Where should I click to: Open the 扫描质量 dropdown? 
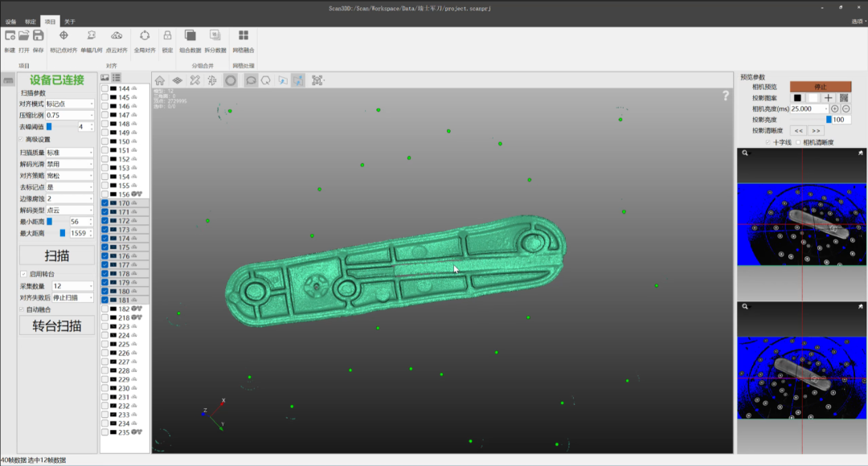tap(70, 152)
